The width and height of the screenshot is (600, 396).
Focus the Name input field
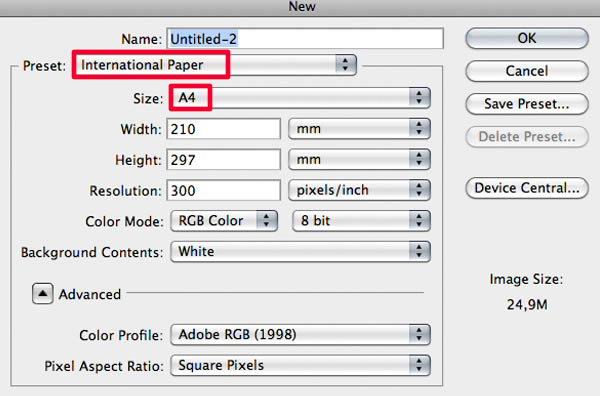click(305, 39)
